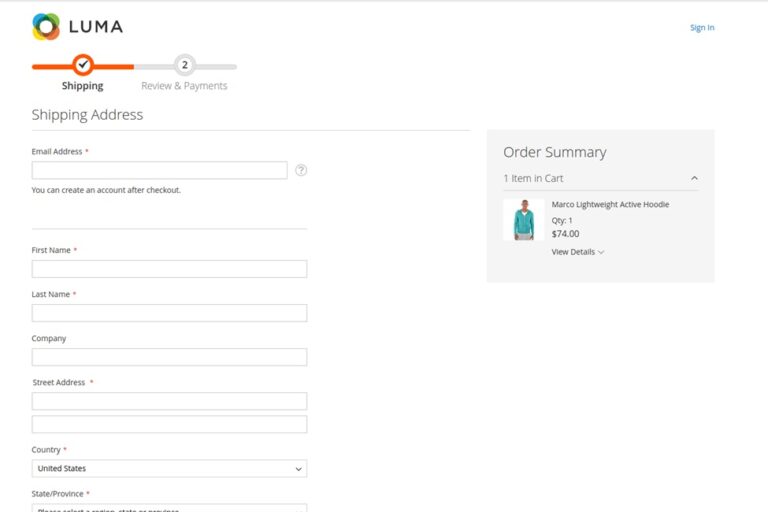Open the State/Province dropdown
Screen dimensions: 768x512
(169, 508)
